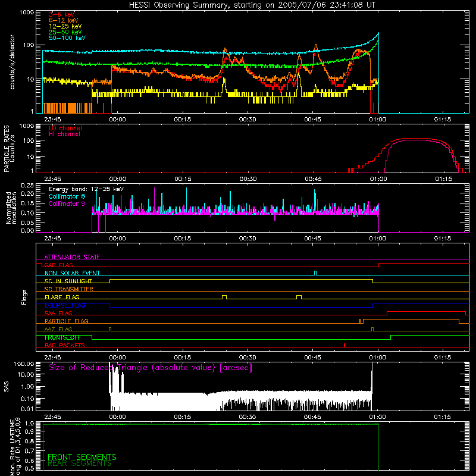Image resolution: width=476 pixels, height=476 pixels.
Task: Select the yellow 12-25 keV legend entry
Action: [x=65, y=26]
